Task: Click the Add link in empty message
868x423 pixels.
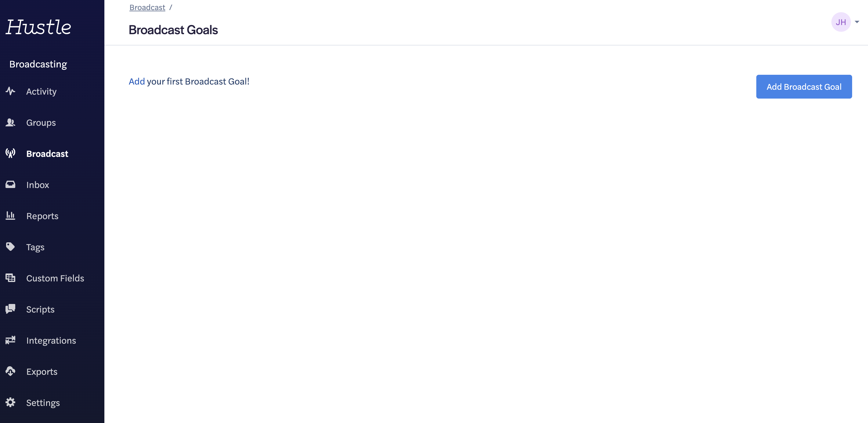Action: 137,81
